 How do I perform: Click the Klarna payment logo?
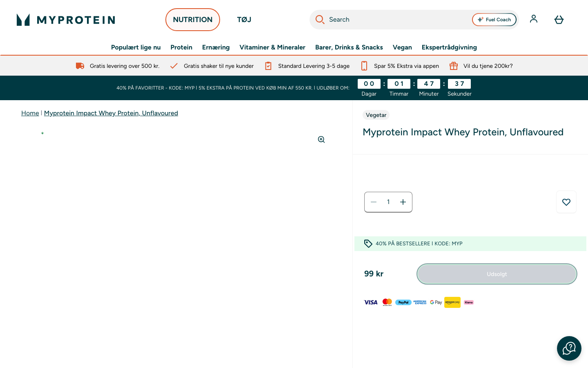(x=469, y=303)
